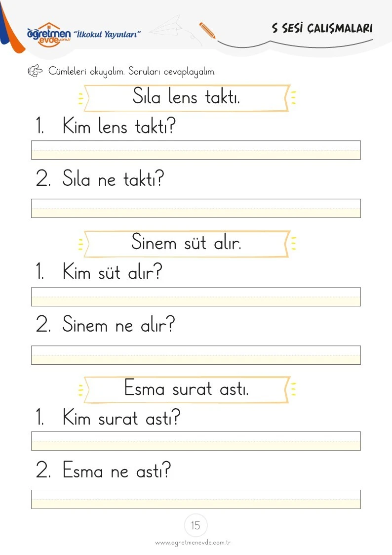This screenshot has width=392, height=555.
Task: Click the answer line under 'Kim süt alır?'
Action: (x=196, y=297)
